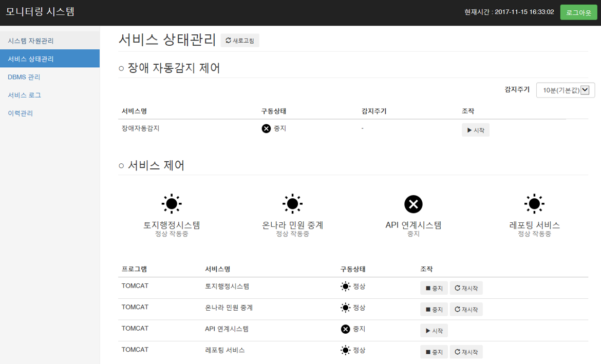Go to DBMS 관리 in the sidebar
Screen dimensions: 601x364
[50, 77]
